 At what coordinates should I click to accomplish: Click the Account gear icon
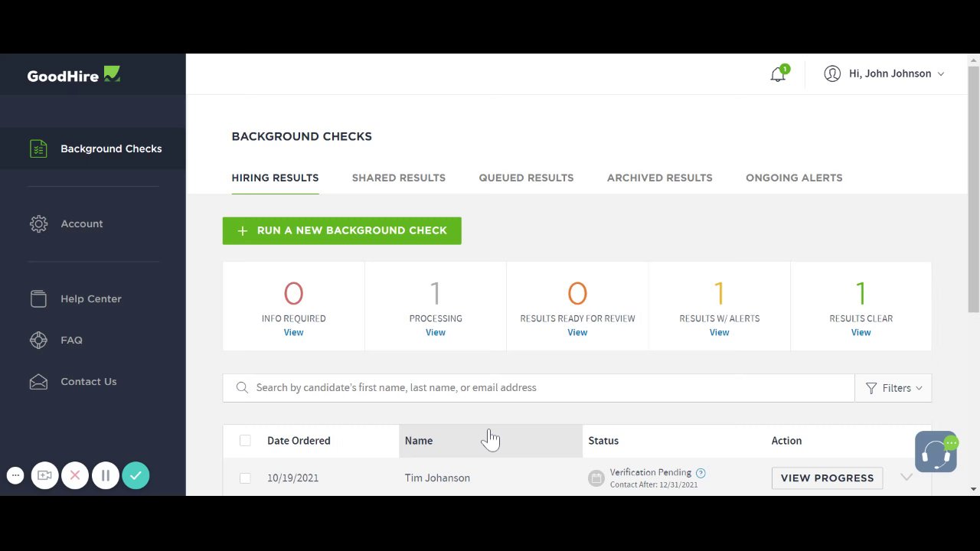click(38, 223)
